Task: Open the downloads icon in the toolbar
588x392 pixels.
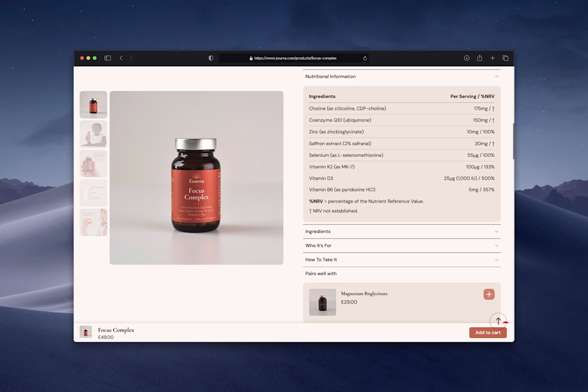Action: pyautogui.click(x=467, y=58)
